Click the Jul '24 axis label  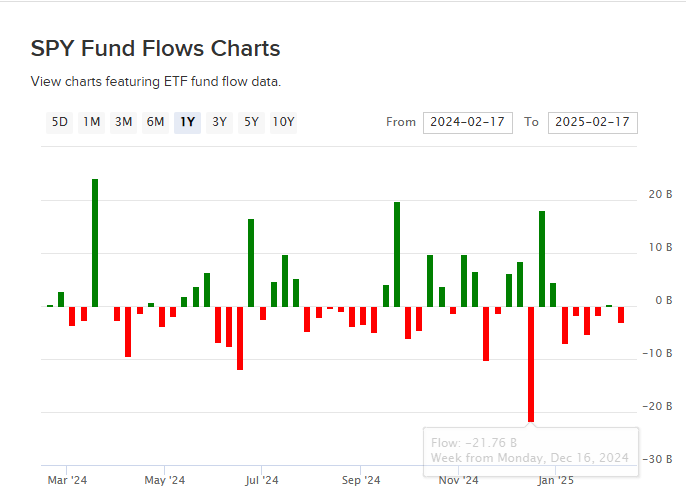pyautogui.click(x=262, y=480)
